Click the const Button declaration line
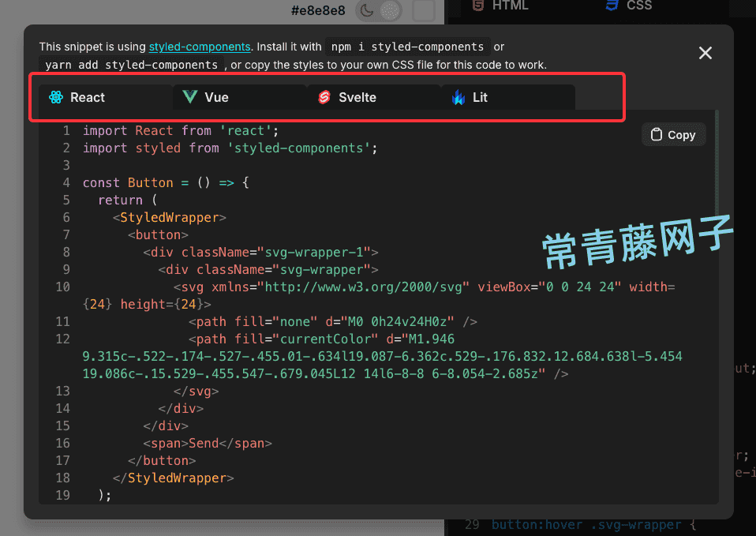 pos(166,183)
